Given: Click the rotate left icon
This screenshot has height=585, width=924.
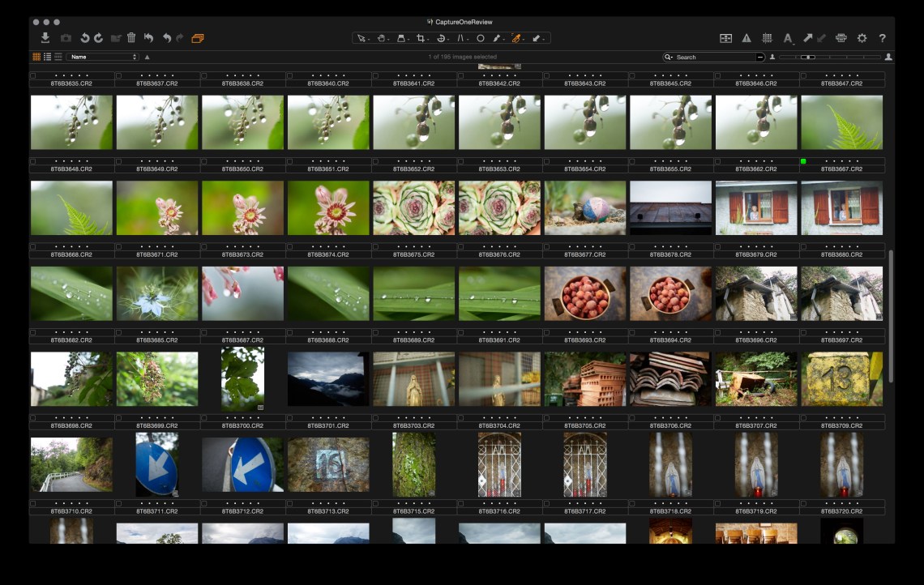Looking at the screenshot, I should pyautogui.click(x=84, y=38).
